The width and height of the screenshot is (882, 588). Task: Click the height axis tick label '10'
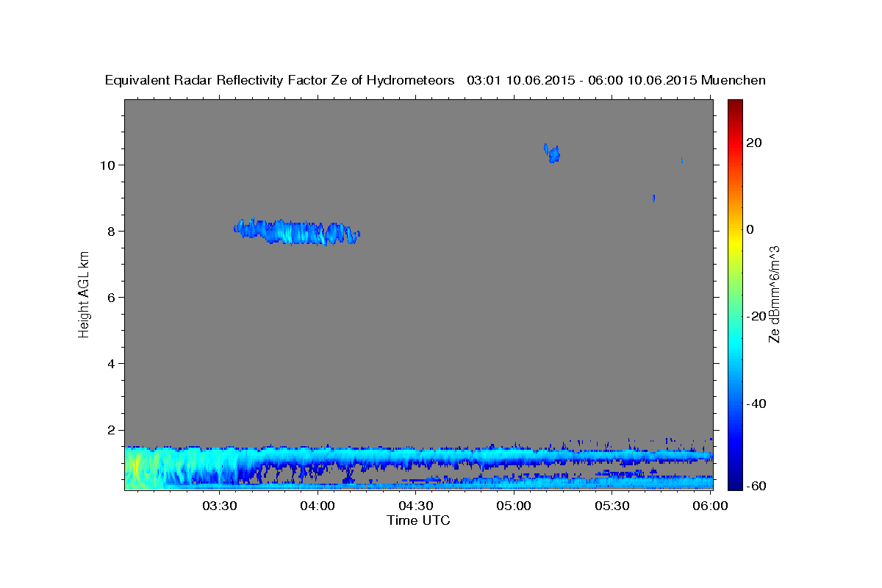[108, 165]
